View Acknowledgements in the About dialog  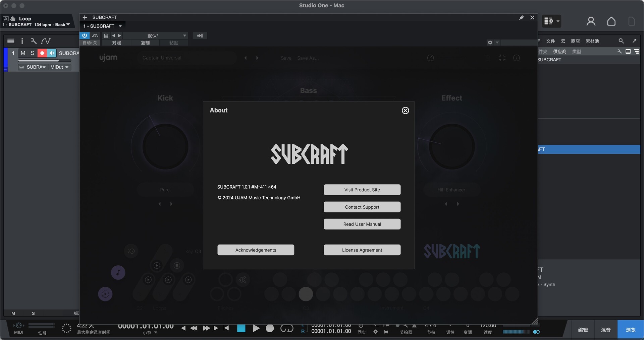[256, 250]
